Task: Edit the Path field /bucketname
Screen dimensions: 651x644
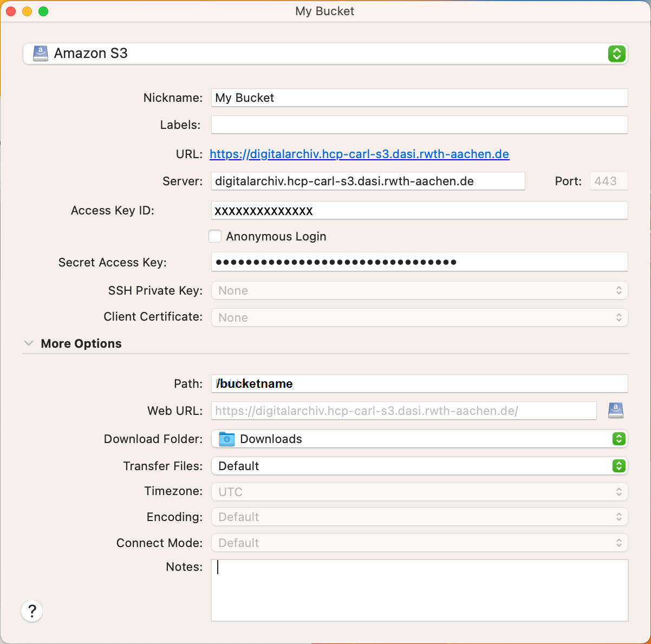Action: (419, 383)
